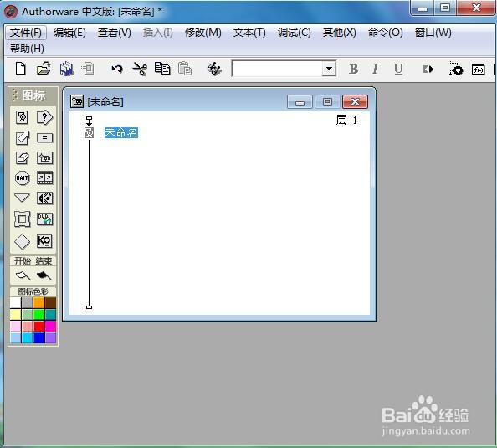Open the 帮助(H) menu
497x448 pixels.
pos(27,49)
